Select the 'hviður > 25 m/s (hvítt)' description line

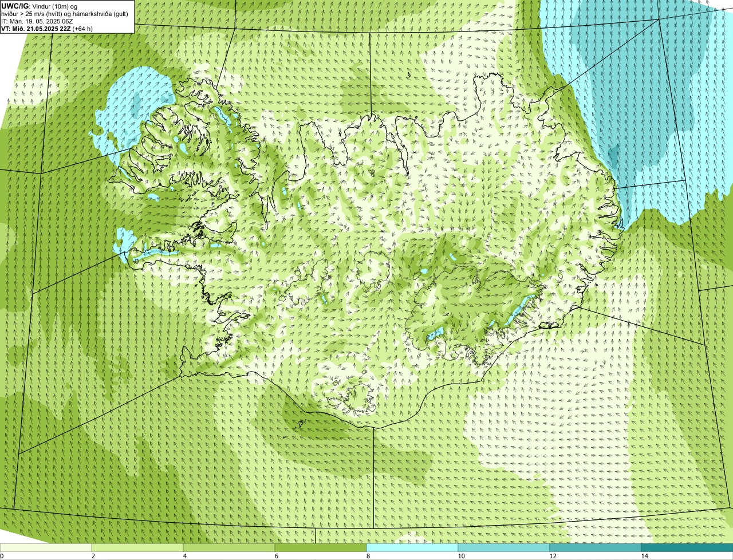point(65,14)
